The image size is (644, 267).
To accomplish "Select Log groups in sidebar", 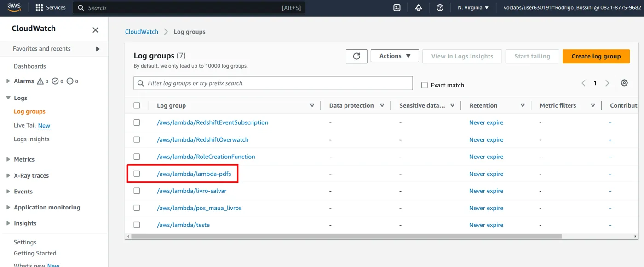I will click(x=29, y=111).
